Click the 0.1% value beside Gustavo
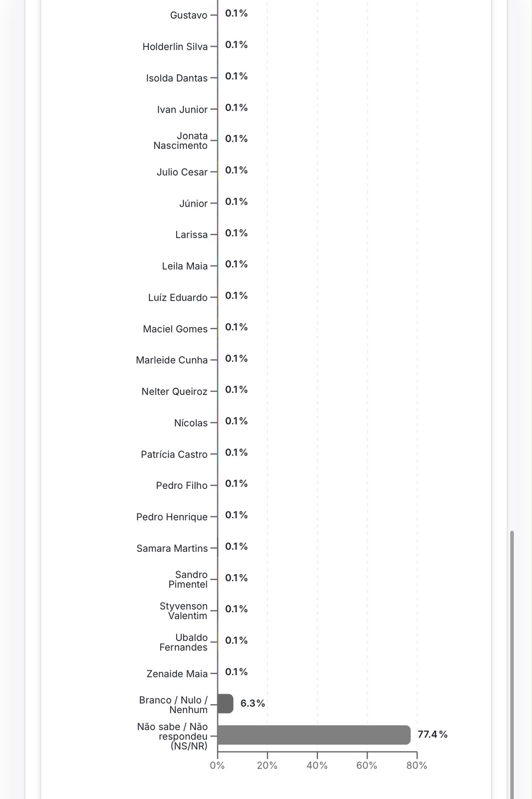Screen dimensions: 532x799 tap(237, 13)
